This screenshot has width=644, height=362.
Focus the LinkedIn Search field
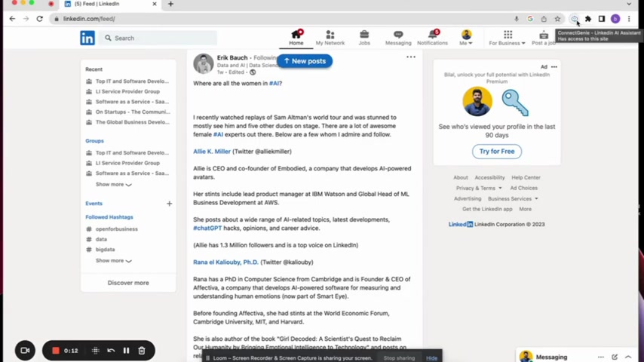(158, 38)
